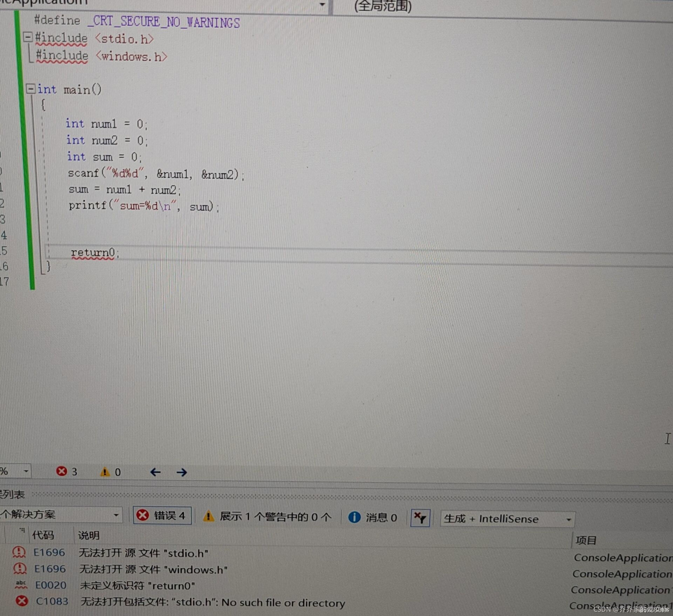Sort error list by 代码 column header
The image size is (673, 616).
coord(43,535)
